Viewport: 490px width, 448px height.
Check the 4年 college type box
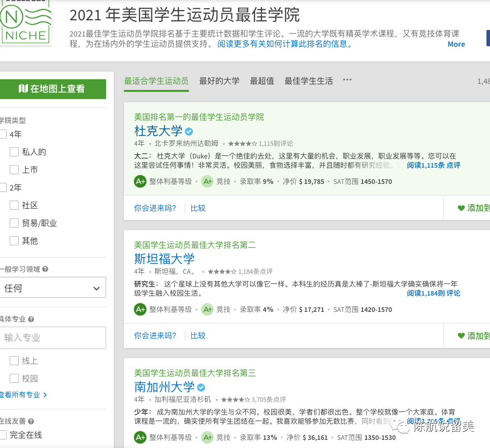tap(3, 134)
